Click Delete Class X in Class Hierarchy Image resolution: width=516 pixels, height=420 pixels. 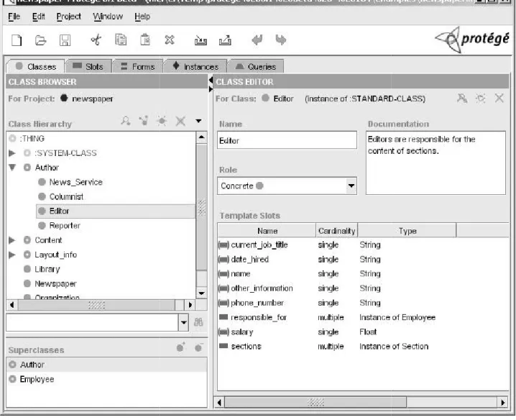coord(180,121)
